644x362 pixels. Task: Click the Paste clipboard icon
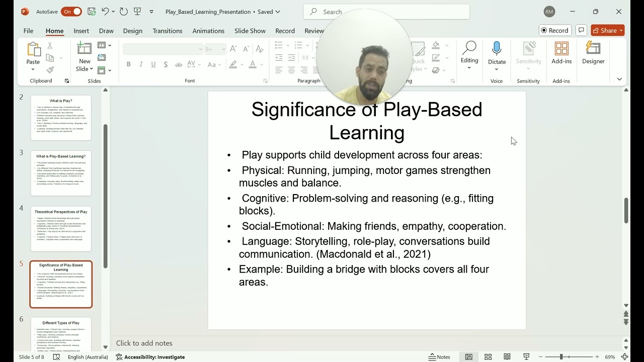click(x=33, y=49)
